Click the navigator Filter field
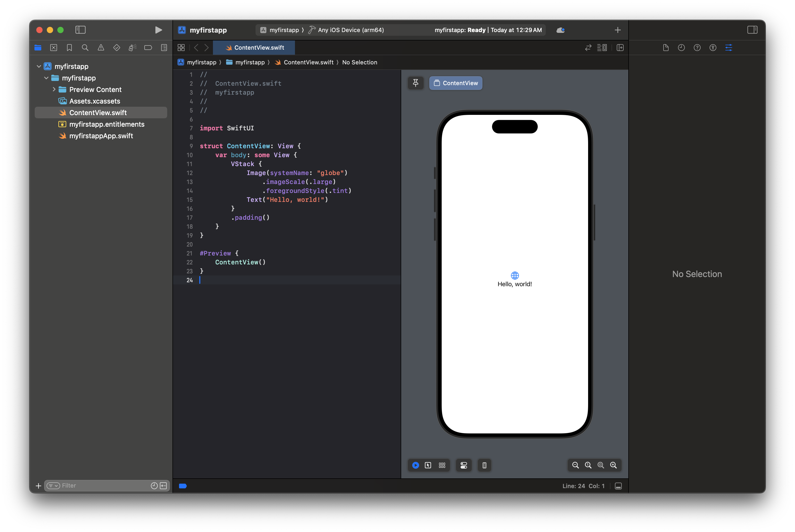This screenshot has height=532, width=795. tap(102, 485)
